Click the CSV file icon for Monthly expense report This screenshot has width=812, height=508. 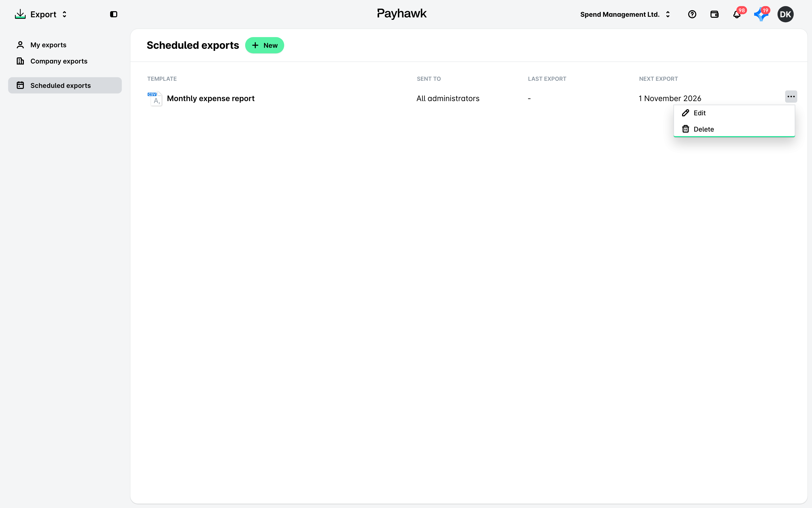tap(155, 99)
